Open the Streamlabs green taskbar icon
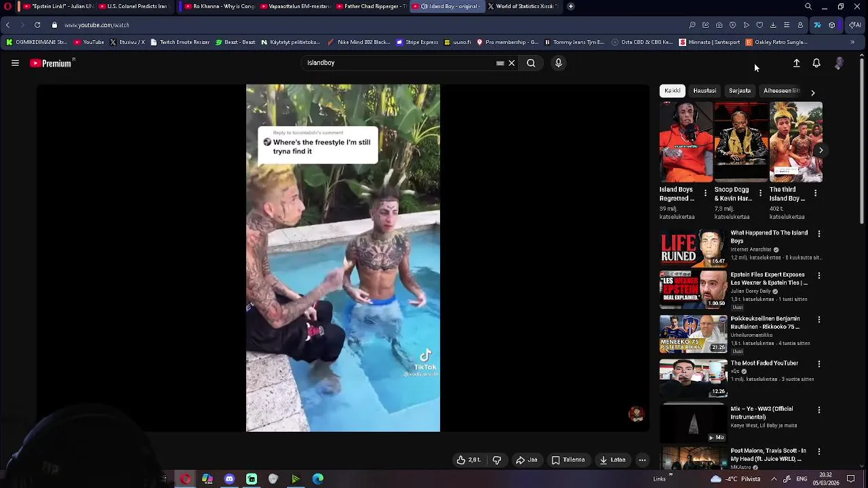Screen dimensions: 868x488 tap(252, 479)
